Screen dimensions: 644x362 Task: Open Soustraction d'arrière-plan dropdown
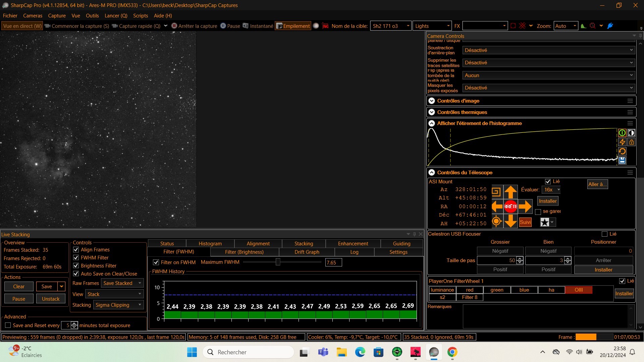point(548,50)
